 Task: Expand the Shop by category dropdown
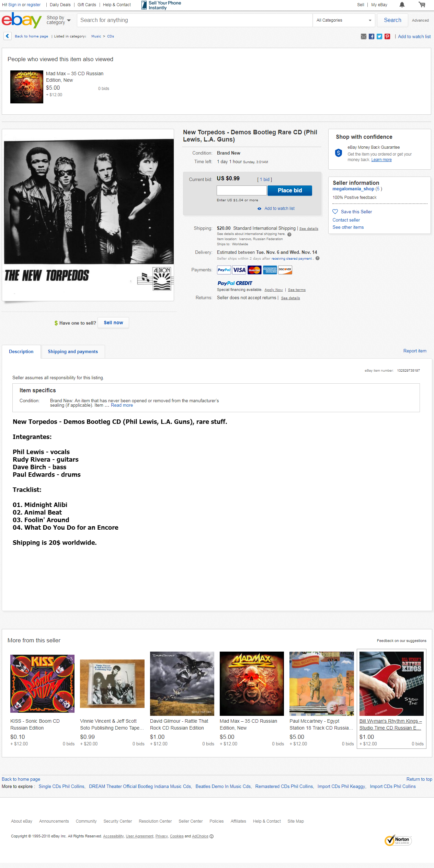tap(58, 20)
